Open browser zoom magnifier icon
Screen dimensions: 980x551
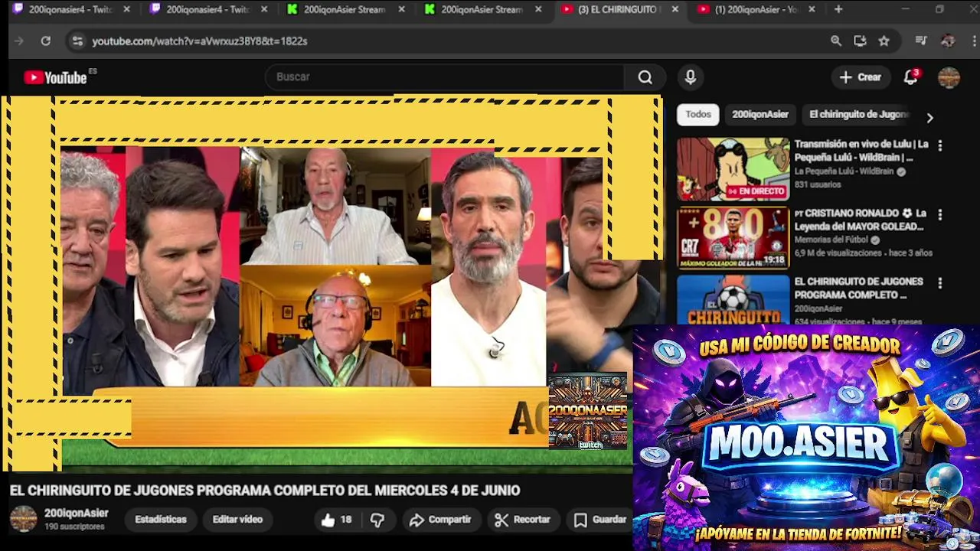[836, 41]
